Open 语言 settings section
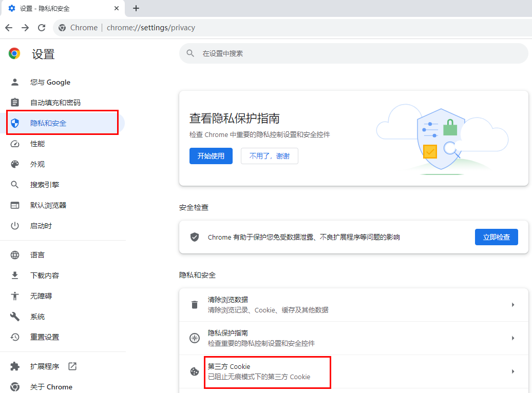This screenshot has width=532, height=393. pyautogui.click(x=63, y=254)
